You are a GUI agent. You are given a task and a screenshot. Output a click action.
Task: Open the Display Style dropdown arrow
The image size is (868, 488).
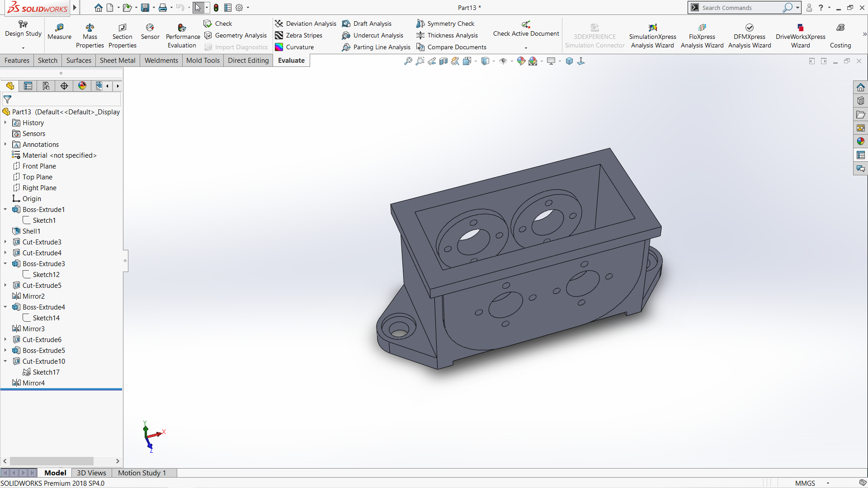pyautogui.click(x=494, y=61)
